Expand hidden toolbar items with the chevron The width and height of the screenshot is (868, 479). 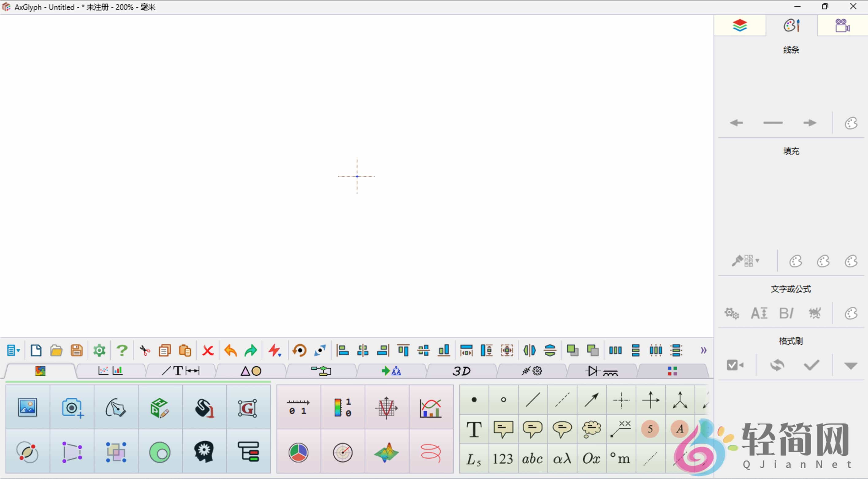(x=703, y=351)
